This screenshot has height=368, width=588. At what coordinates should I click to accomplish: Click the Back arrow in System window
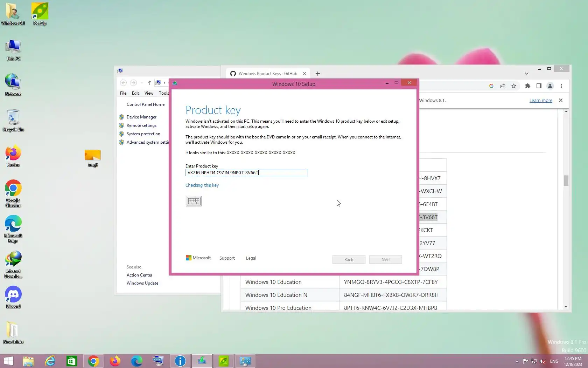click(x=123, y=83)
